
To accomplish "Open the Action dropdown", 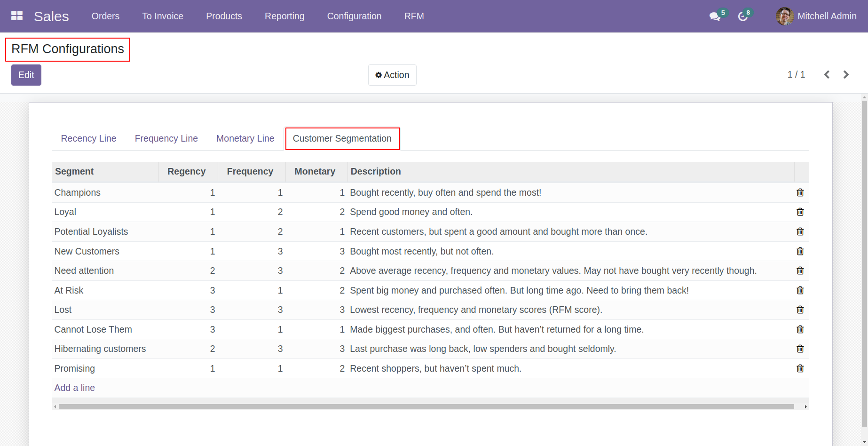I will coord(392,75).
